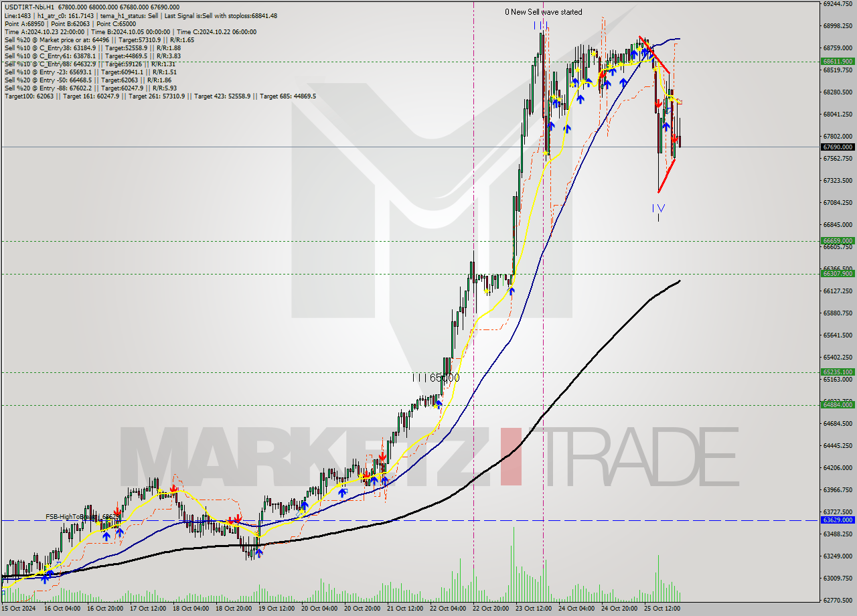Click the green level tag 68611.900
This screenshot has height=616, width=857.
[x=838, y=61]
